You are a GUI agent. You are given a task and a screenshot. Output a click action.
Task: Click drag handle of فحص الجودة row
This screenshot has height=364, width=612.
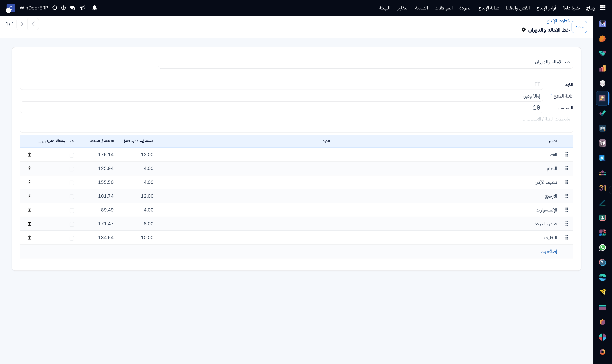567,224
